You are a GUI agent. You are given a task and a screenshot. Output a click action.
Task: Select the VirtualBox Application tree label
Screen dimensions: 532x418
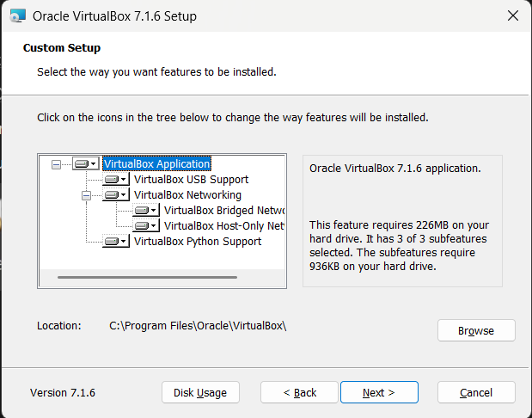[156, 163]
